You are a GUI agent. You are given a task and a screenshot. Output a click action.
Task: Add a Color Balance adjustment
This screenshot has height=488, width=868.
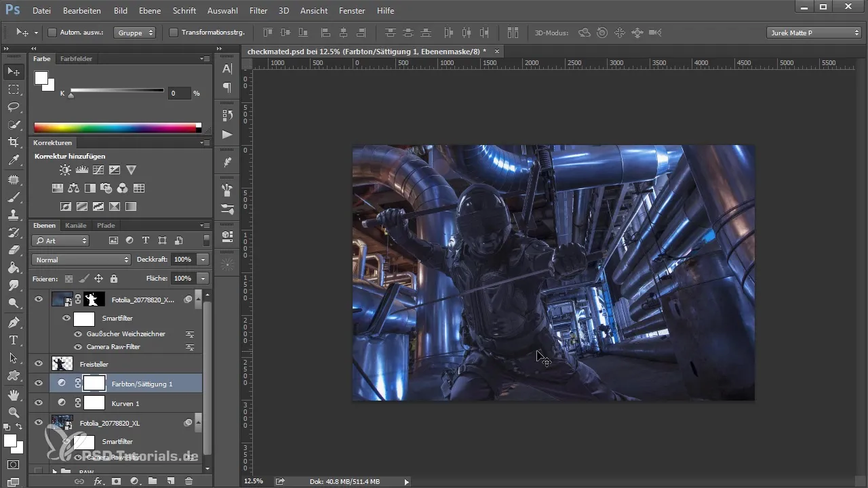74,188
